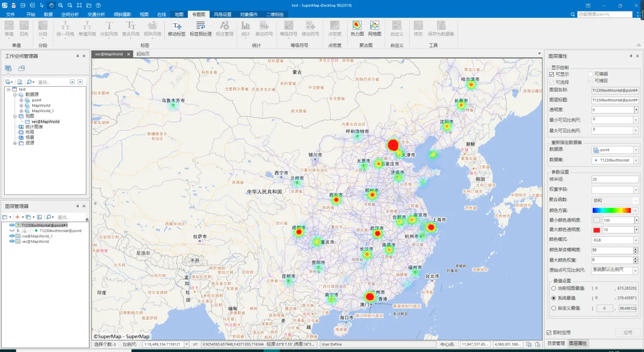Click the 应用 button
The image size is (644, 352).
(628, 333)
